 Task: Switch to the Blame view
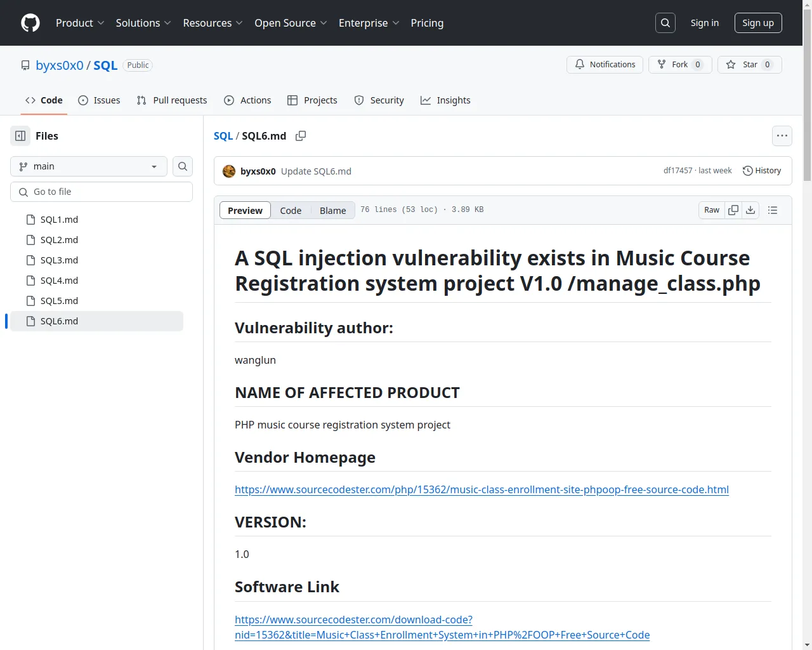pyautogui.click(x=333, y=211)
